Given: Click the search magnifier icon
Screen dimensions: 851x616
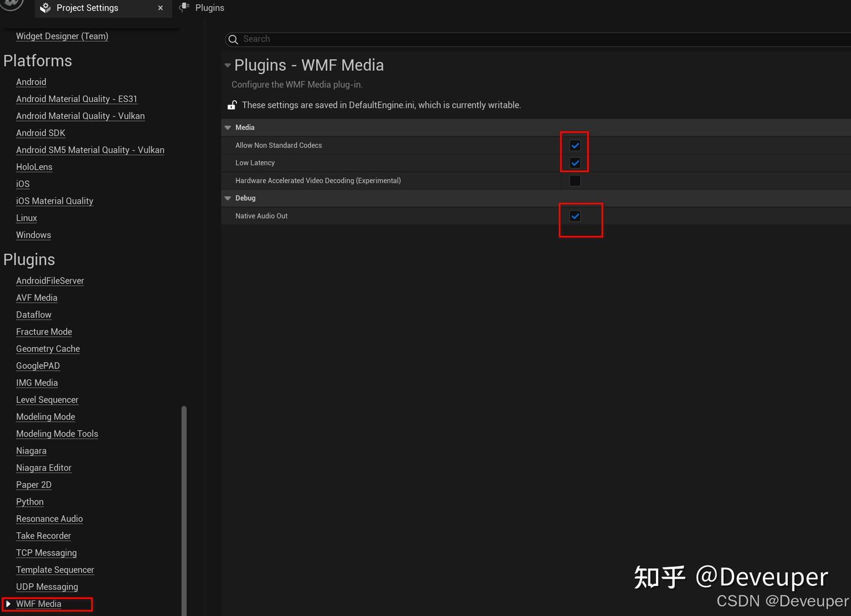Looking at the screenshot, I should [233, 39].
